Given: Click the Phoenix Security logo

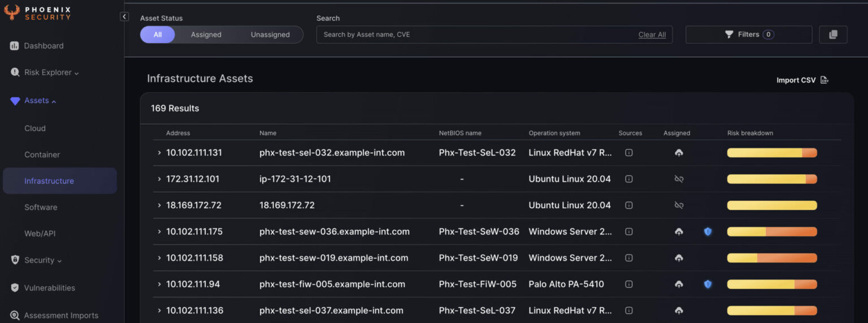Looking at the screenshot, I should [x=37, y=13].
